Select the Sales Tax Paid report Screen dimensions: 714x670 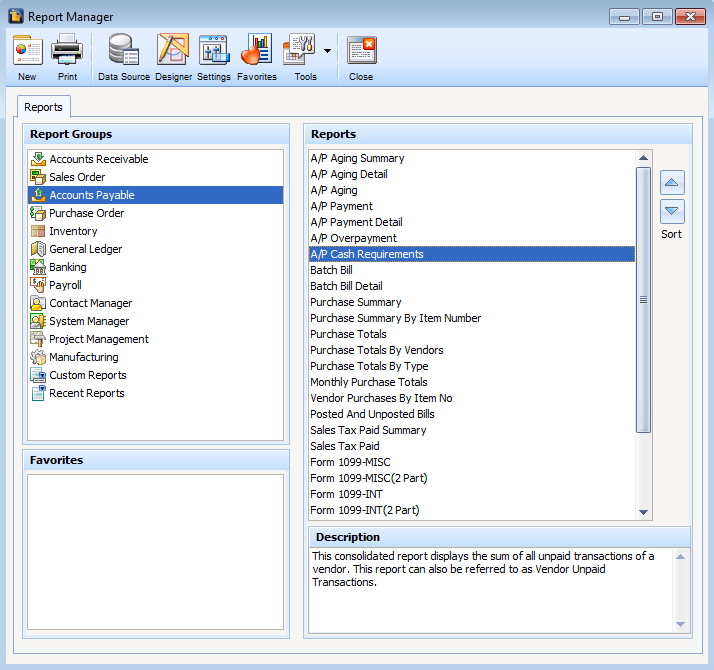472,446
